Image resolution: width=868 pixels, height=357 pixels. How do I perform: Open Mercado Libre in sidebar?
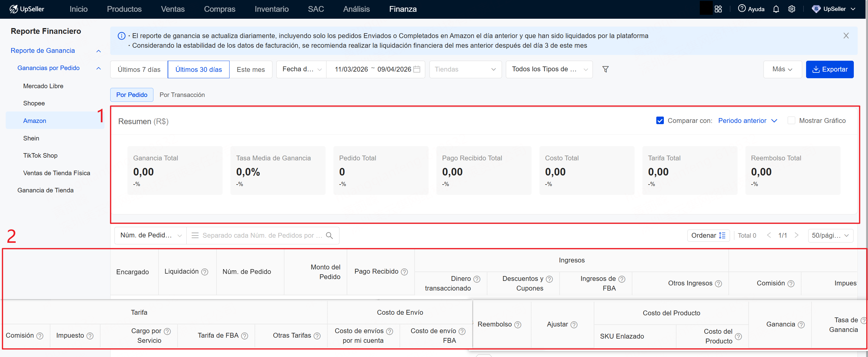43,86
